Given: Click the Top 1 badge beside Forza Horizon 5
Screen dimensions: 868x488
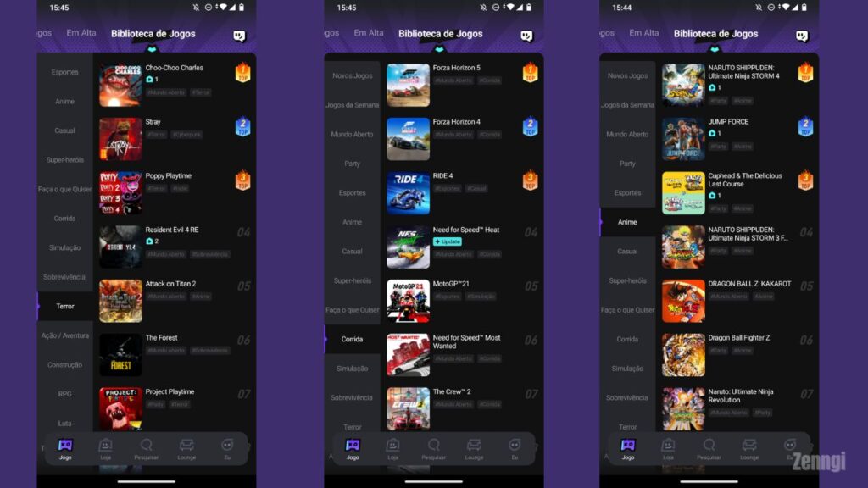Looking at the screenshot, I should click(531, 73).
